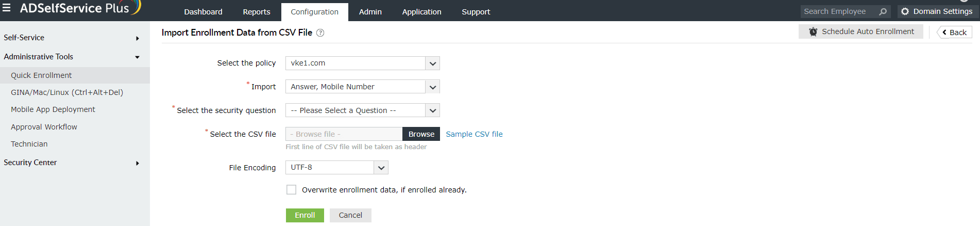Click the search magnifier icon

pos(883,11)
